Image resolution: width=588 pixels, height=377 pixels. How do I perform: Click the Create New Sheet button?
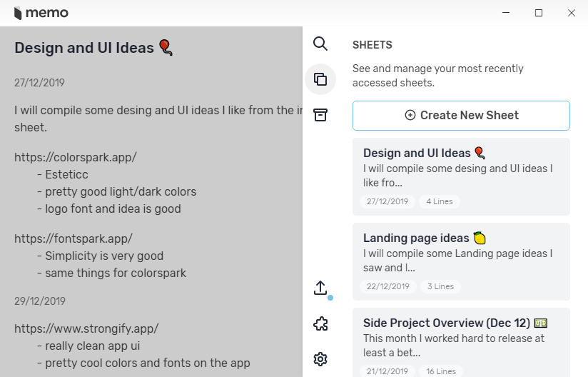coord(461,116)
